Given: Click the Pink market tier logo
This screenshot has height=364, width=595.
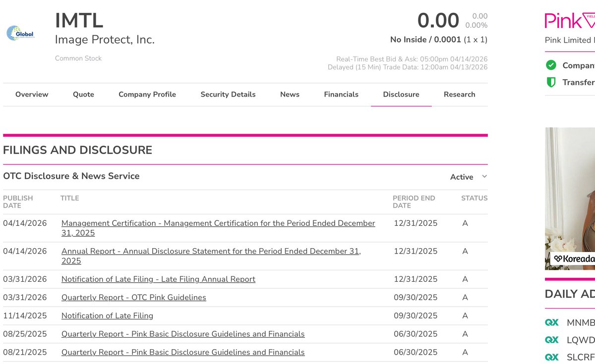Looking at the screenshot, I should click(x=570, y=21).
